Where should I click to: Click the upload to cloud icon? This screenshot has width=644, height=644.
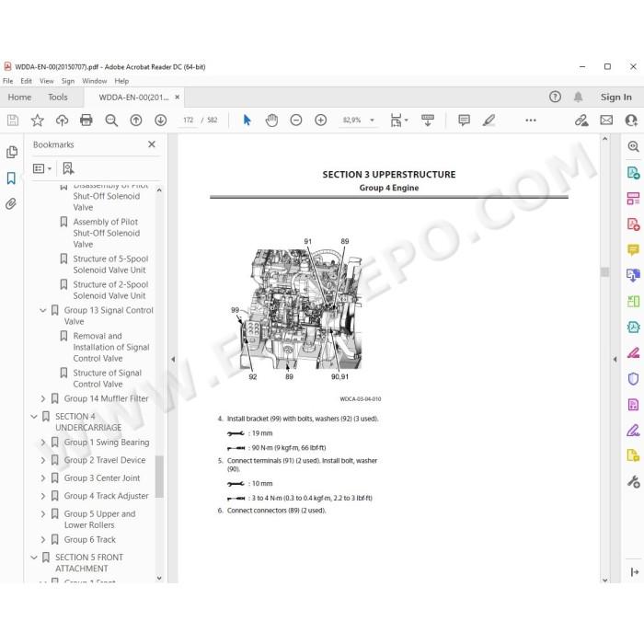pos(62,120)
